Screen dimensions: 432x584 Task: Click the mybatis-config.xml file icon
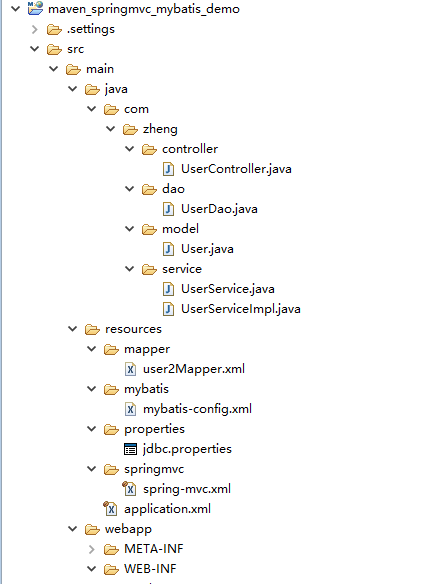[x=130, y=409]
